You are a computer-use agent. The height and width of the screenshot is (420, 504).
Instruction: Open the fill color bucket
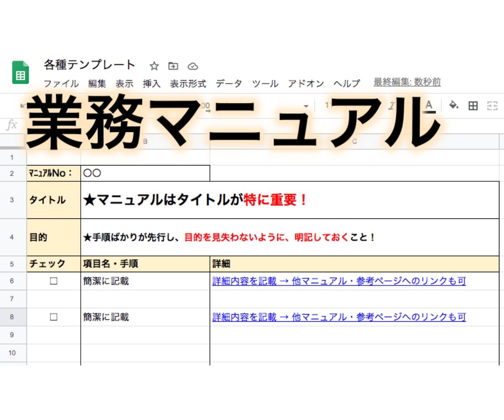coord(454,105)
